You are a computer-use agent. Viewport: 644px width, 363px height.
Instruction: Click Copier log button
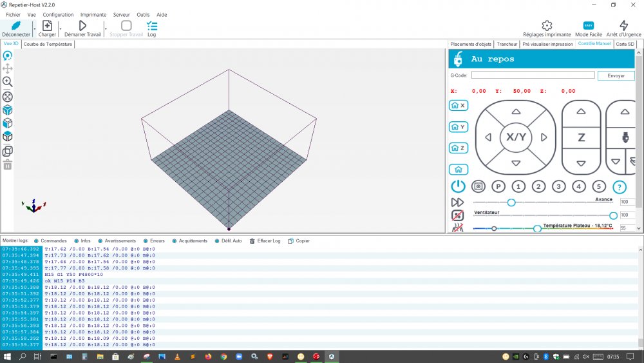(299, 241)
